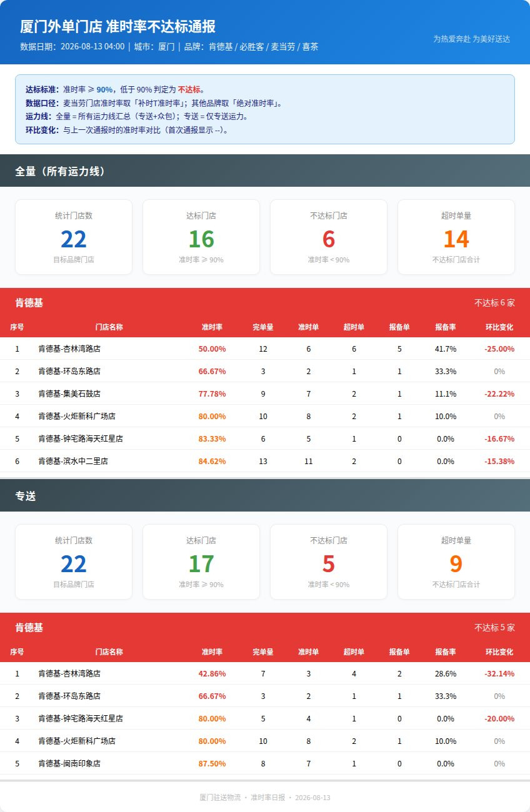Screen dimensions: 530x812
Task: Select the green 16 达标门店 value
Action: pyautogui.click(x=201, y=239)
